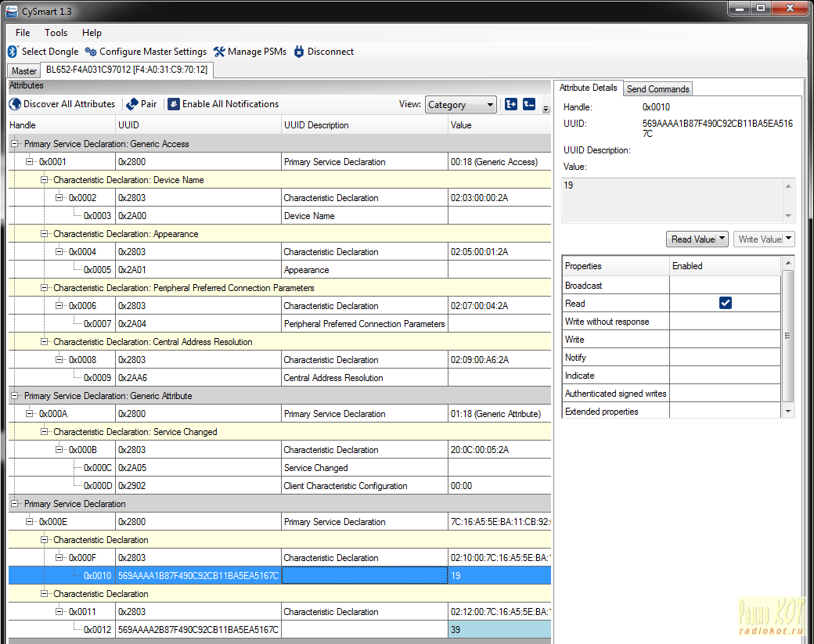
Task: Collapse the Central Address Resolution declaration
Action: click(x=44, y=341)
